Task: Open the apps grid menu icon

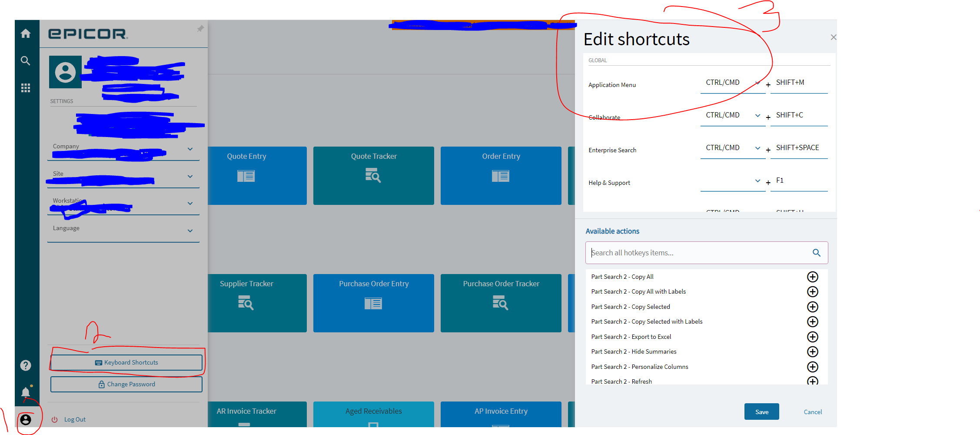Action: tap(26, 88)
